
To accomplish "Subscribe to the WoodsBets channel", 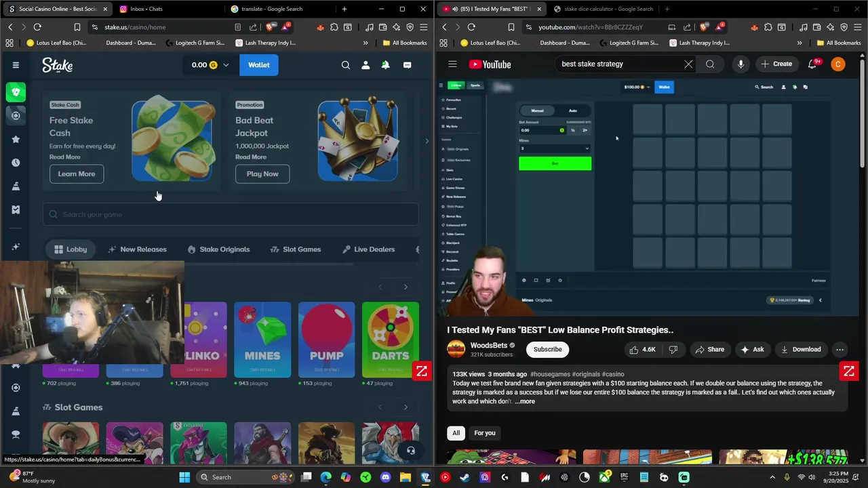I will coord(547,350).
